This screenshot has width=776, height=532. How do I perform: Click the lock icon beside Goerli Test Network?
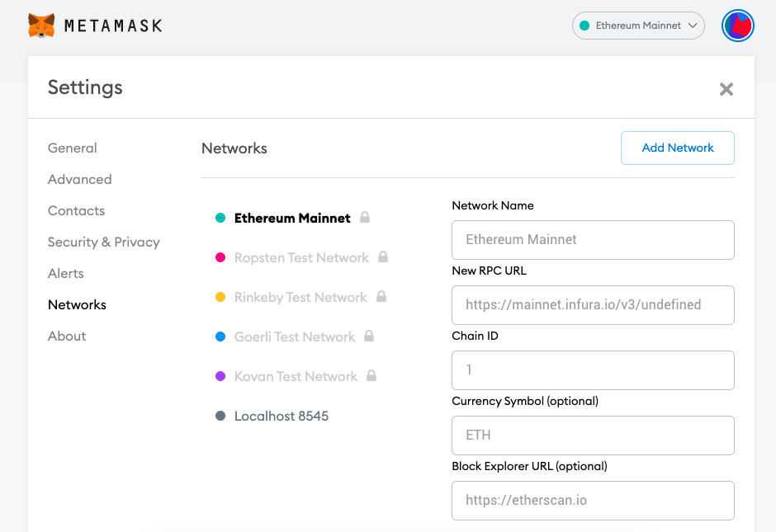(x=369, y=336)
